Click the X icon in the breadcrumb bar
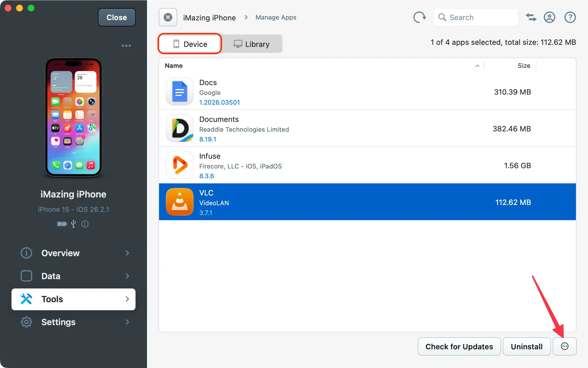This screenshot has width=588, height=368. point(168,17)
